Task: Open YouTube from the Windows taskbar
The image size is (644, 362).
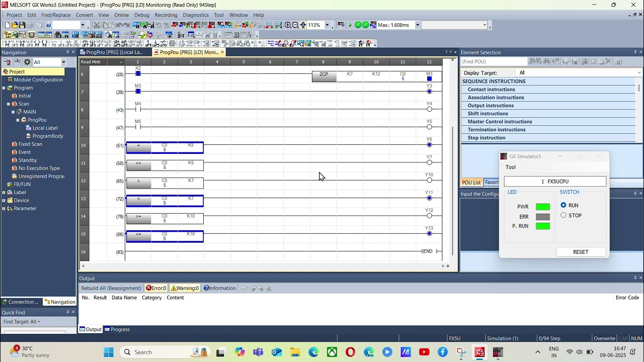Action: tap(424, 352)
